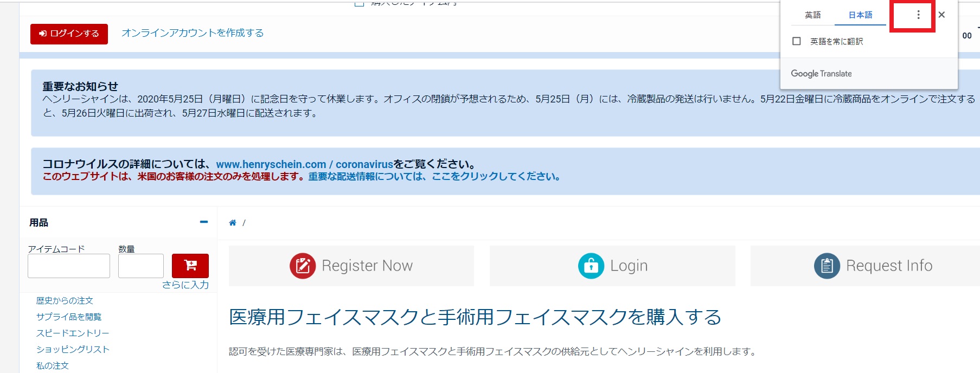Image resolution: width=980 pixels, height=373 pixels.
Task: Click the Google Translate logo text
Action: (x=821, y=74)
